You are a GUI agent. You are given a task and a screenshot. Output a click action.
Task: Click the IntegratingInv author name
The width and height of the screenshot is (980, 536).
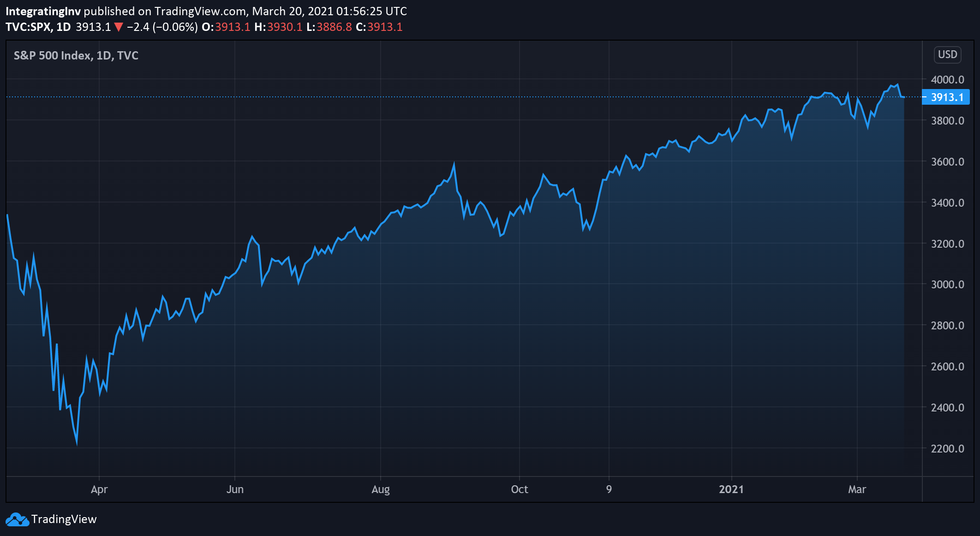point(43,11)
